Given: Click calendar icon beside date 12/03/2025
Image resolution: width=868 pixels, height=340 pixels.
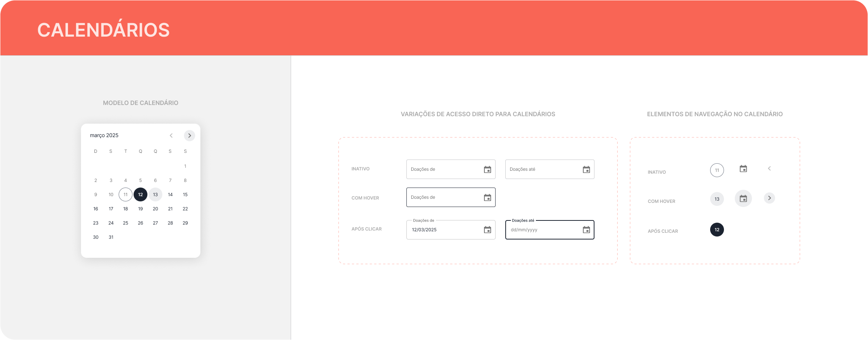Looking at the screenshot, I should (x=487, y=230).
